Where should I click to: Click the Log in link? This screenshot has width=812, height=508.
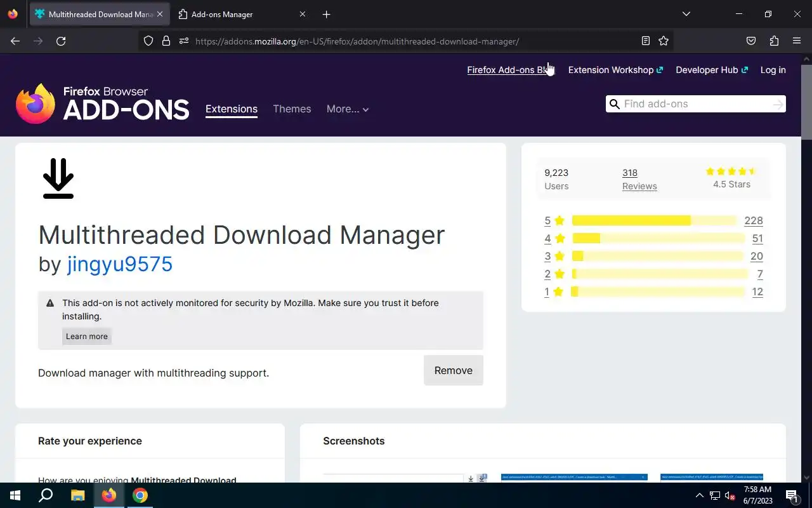tap(773, 70)
